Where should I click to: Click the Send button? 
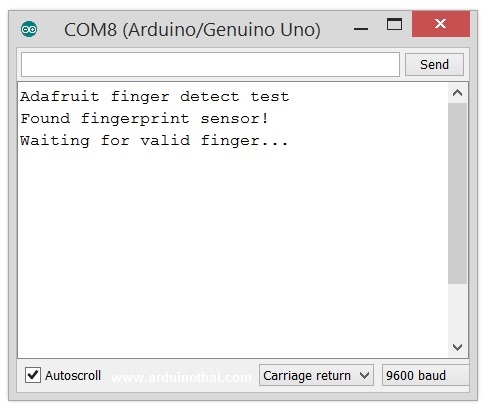click(x=434, y=64)
